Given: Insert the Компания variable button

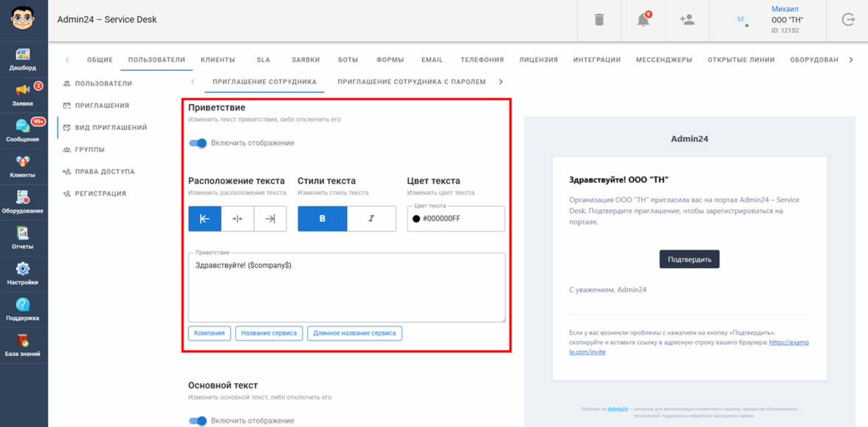Looking at the screenshot, I should point(210,333).
